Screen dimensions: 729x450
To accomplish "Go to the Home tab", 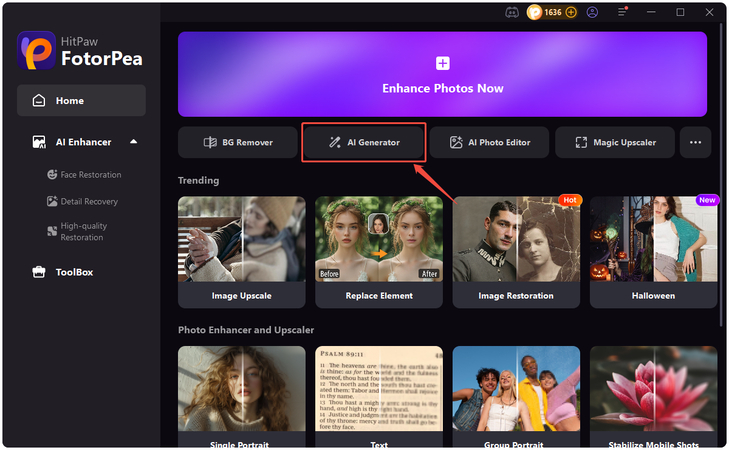I will (81, 100).
